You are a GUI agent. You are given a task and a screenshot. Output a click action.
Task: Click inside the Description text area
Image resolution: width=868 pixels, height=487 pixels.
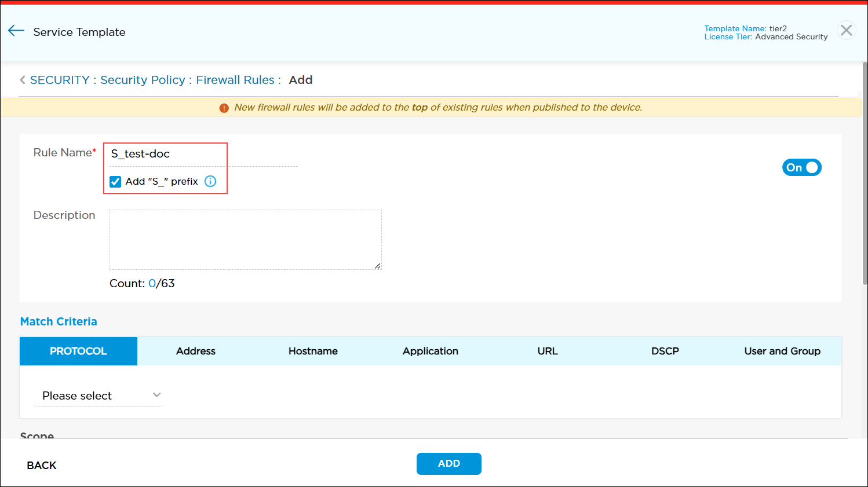(245, 239)
